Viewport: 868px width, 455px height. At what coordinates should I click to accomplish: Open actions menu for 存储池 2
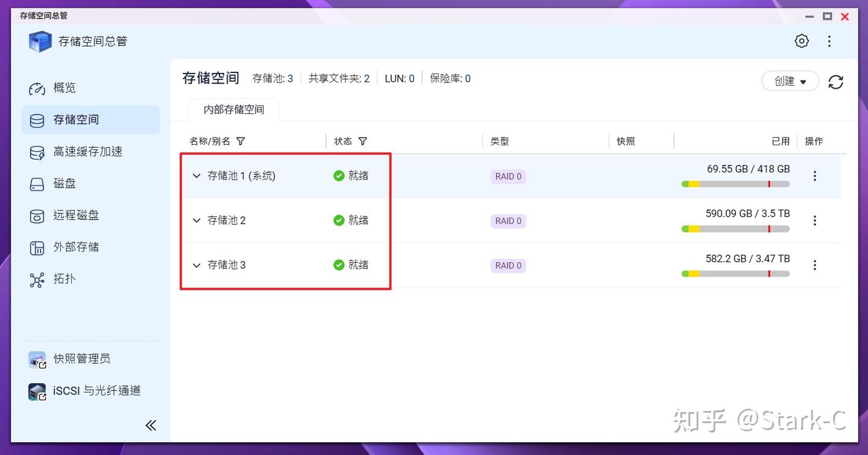click(x=815, y=221)
